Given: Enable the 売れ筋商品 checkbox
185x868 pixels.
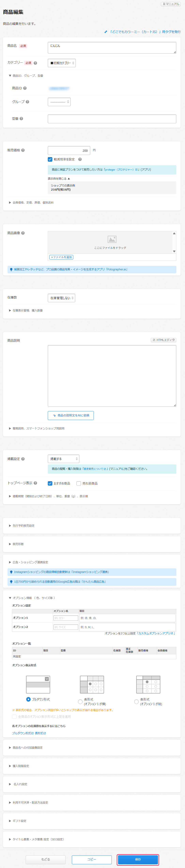Looking at the screenshot, I should [x=79, y=483].
